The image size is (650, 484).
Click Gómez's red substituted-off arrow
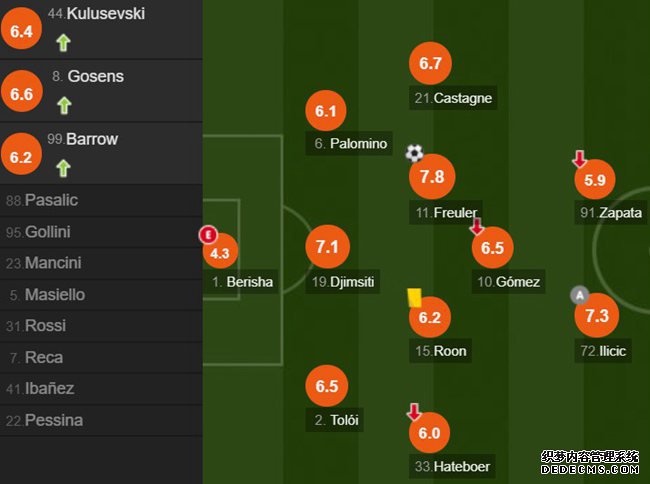click(x=477, y=226)
